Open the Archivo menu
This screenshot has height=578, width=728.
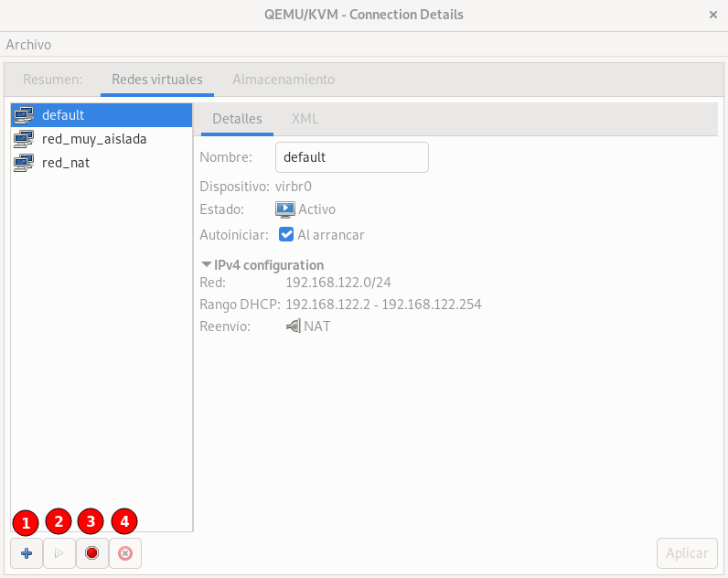[28, 45]
